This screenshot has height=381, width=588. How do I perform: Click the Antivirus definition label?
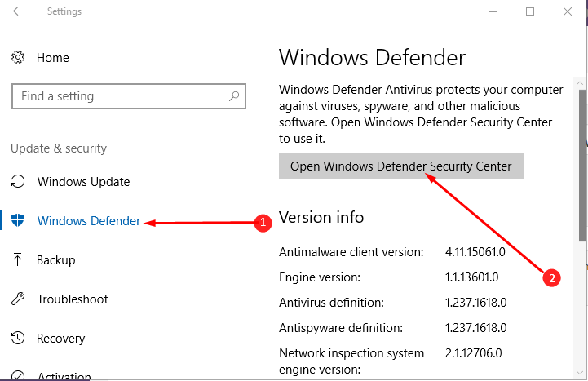click(331, 302)
